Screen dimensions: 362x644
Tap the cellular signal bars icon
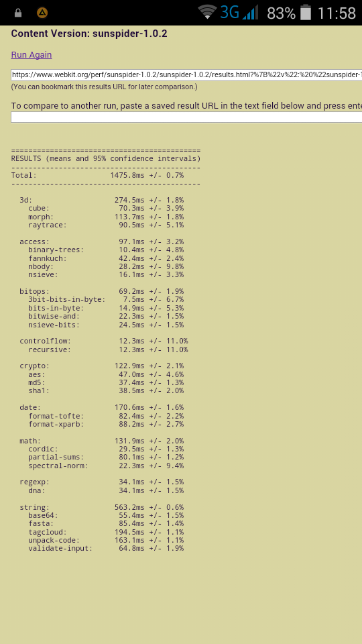point(250,12)
